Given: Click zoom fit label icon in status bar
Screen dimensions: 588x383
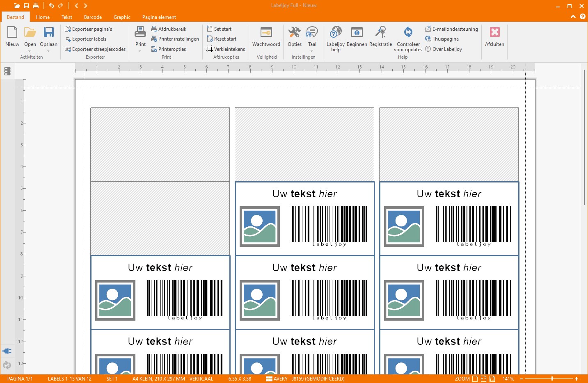Looking at the screenshot, I should pos(492,379).
